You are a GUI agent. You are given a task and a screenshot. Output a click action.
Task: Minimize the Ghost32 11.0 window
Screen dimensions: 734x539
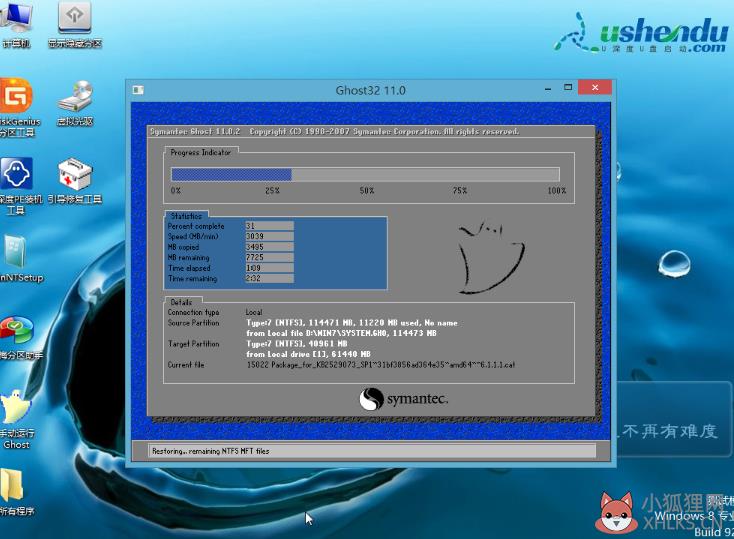[x=548, y=88]
